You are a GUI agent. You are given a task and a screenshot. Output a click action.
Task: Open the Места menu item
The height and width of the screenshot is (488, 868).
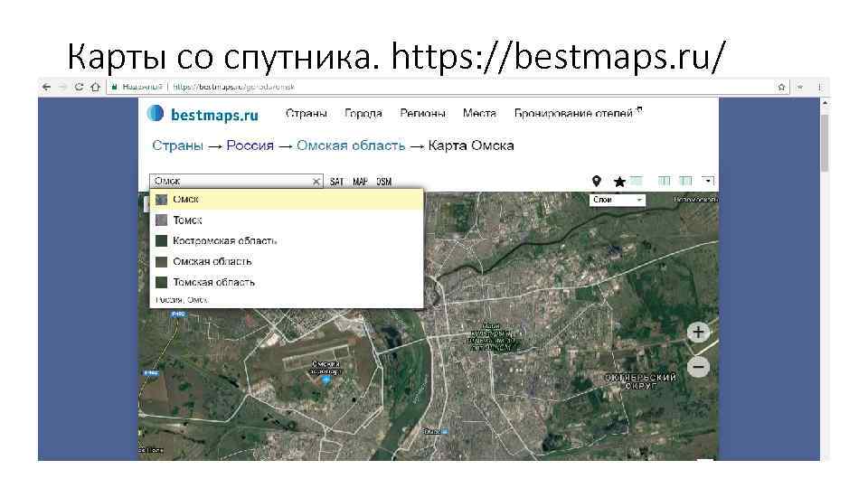click(479, 114)
